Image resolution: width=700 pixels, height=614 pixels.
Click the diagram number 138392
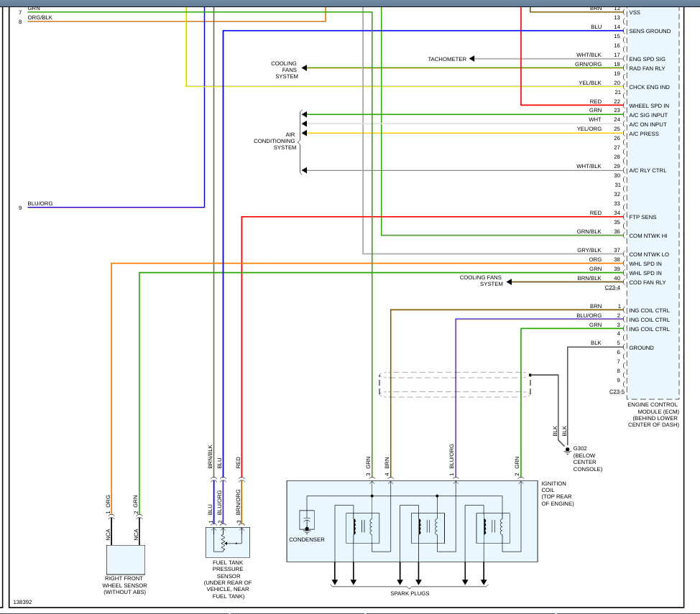coord(23,603)
